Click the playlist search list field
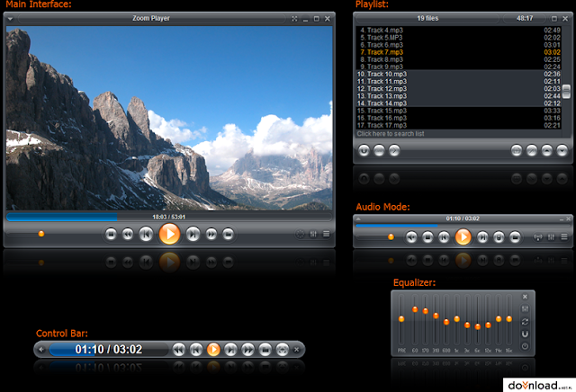The width and height of the screenshot is (576, 392). (x=459, y=134)
